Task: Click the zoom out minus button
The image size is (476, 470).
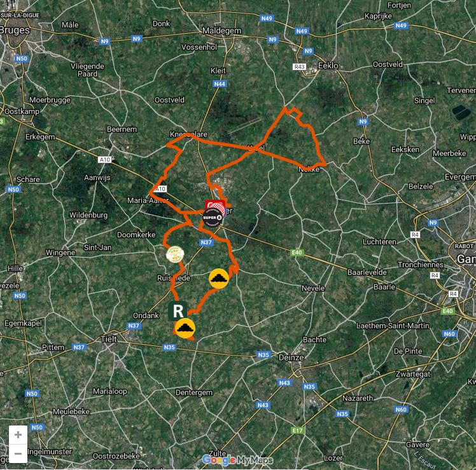Action: click(x=18, y=453)
